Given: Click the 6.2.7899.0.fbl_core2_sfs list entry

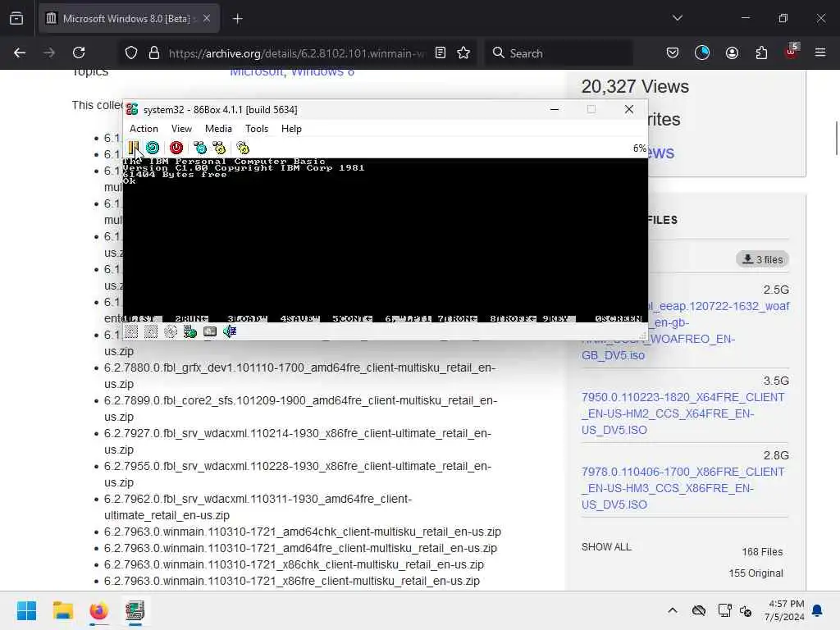Looking at the screenshot, I should pos(300,409).
